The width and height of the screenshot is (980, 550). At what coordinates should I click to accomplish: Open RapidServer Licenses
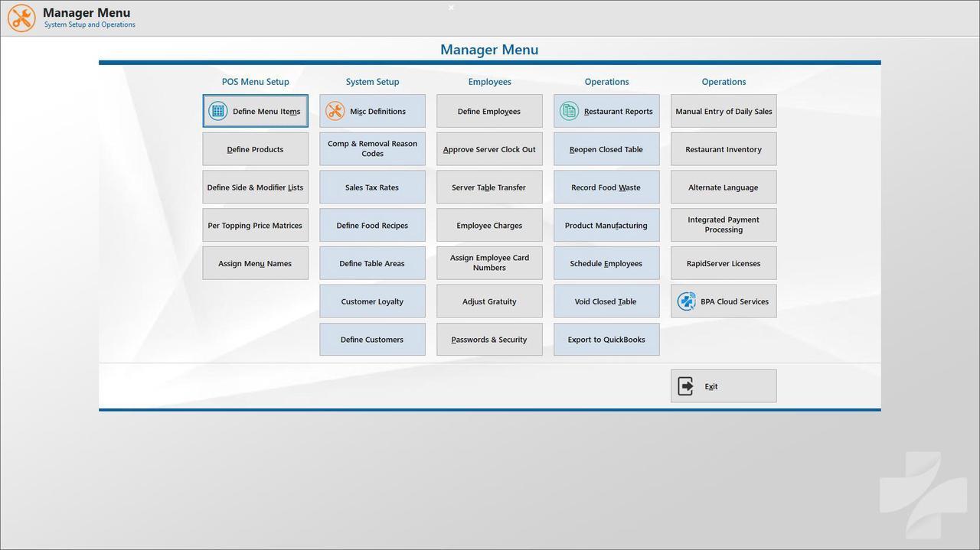[x=724, y=263]
